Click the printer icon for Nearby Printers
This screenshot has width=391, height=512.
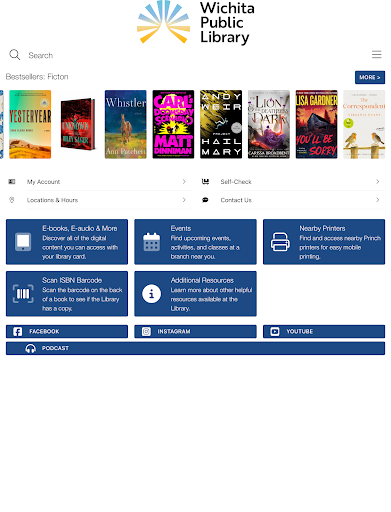(x=280, y=242)
